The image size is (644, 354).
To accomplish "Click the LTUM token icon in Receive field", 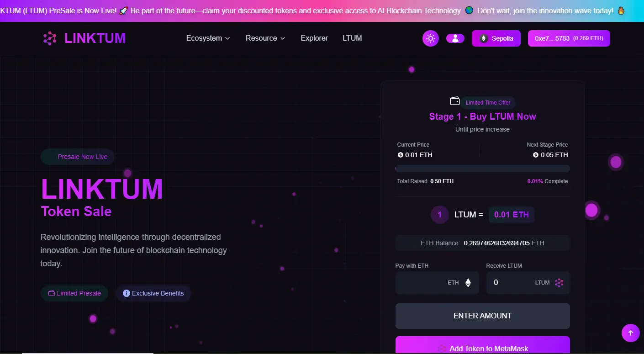I will 559,283.
